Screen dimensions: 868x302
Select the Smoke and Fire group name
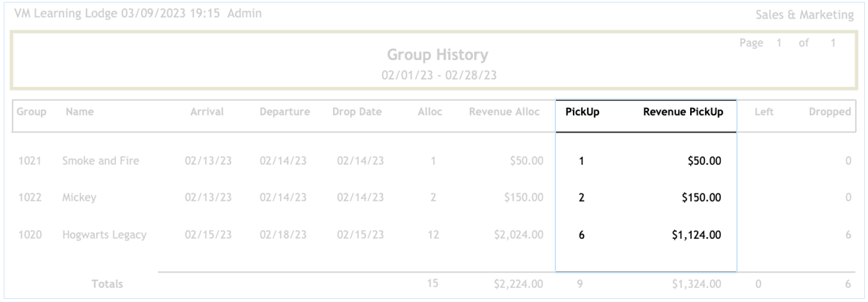click(100, 162)
